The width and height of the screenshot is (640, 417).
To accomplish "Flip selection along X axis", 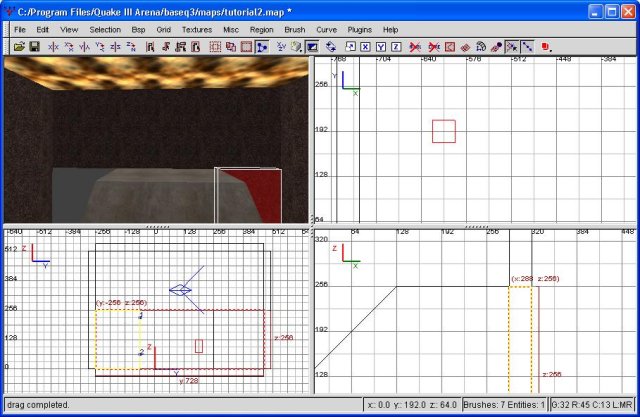I will coord(53,47).
